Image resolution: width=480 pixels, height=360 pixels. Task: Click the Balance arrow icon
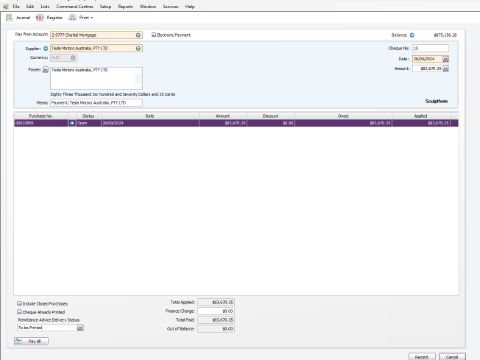click(412, 35)
